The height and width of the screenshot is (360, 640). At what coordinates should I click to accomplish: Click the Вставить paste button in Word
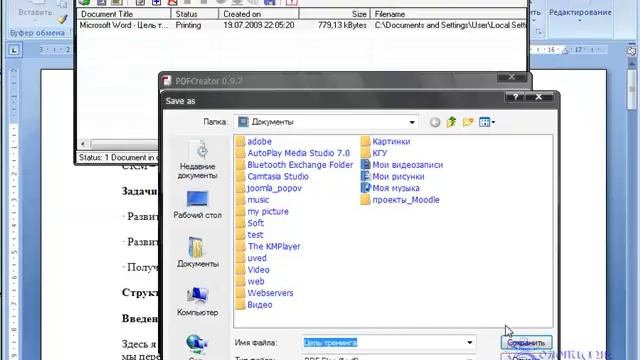(x=35, y=12)
